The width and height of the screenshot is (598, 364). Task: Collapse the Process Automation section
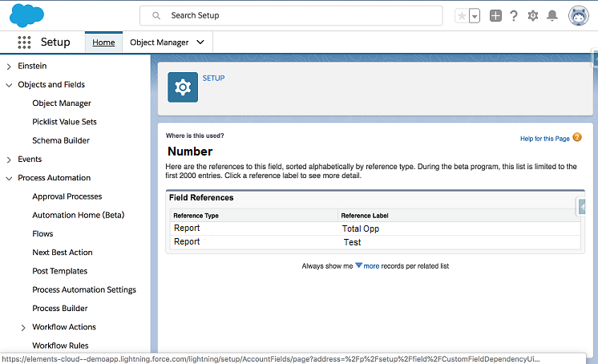pyautogui.click(x=9, y=178)
